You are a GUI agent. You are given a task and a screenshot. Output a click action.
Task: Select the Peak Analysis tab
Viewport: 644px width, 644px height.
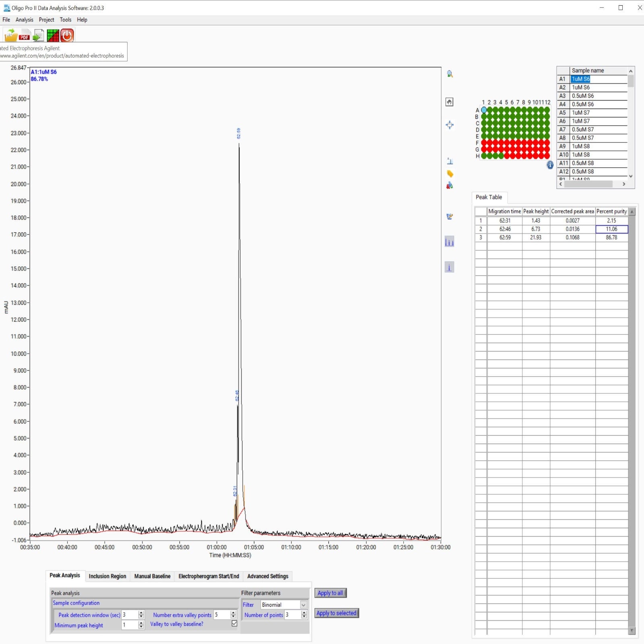(x=65, y=576)
